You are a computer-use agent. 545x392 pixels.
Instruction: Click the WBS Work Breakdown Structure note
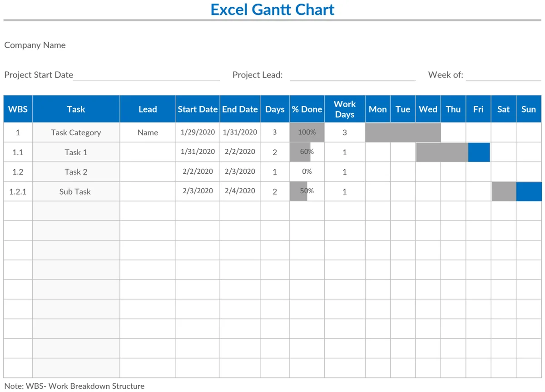(74, 386)
